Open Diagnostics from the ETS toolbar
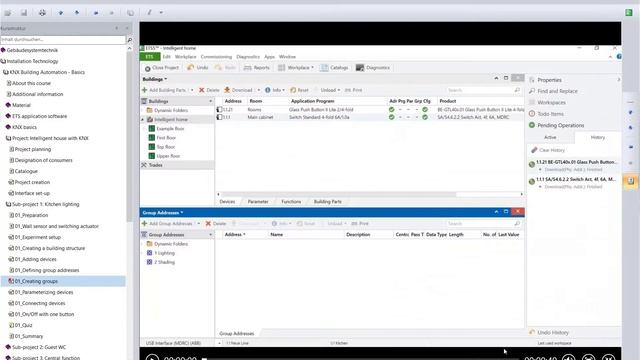The width and height of the screenshot is (640, 360). tap(373, 68)
